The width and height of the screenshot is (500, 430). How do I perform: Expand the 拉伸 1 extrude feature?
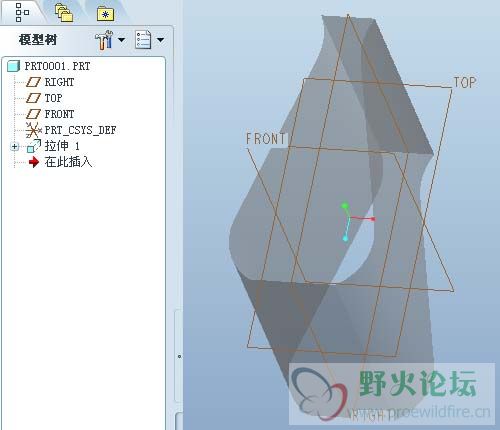pyautogui.click(x=15, y=146)
